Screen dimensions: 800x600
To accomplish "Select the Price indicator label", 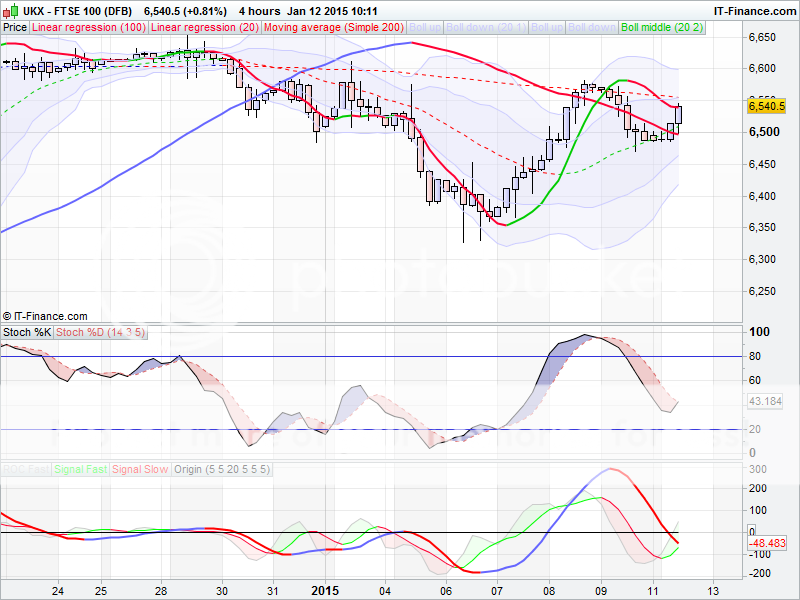I will click(x=15, y=28).
